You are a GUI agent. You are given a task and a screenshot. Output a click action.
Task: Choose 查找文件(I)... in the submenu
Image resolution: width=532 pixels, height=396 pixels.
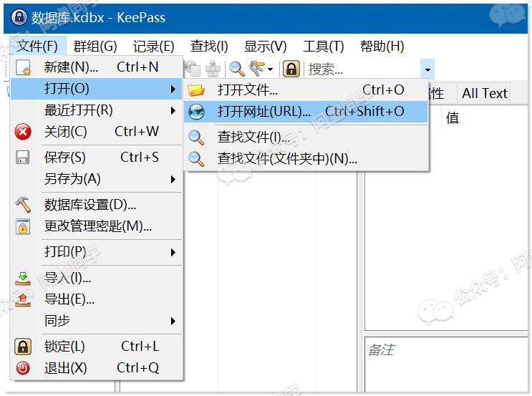click(306, 137)
